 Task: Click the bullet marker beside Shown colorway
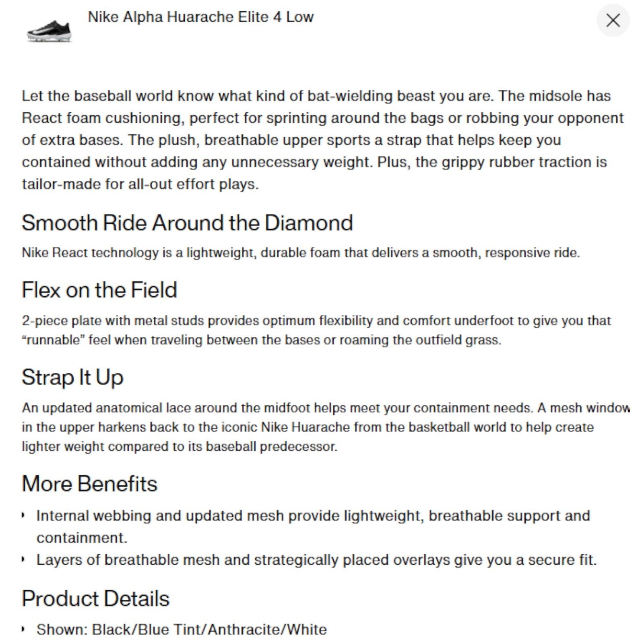click(x=24, y=629)
